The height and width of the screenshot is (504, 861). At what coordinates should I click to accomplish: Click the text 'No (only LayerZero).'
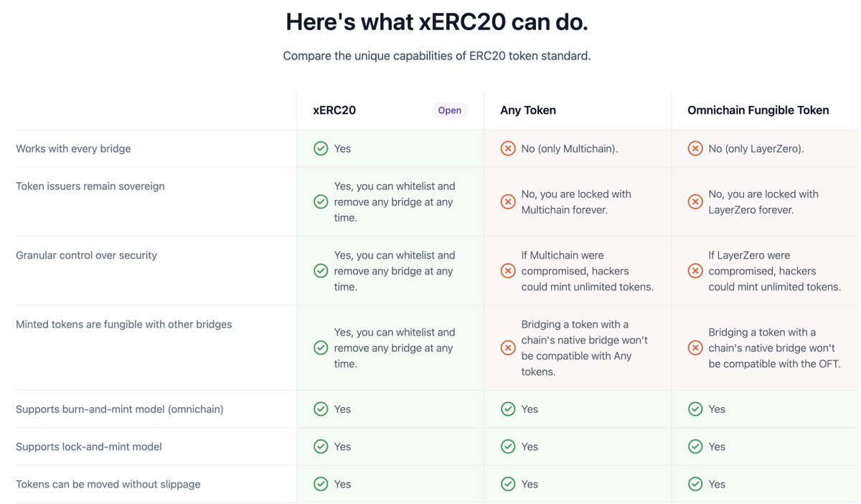(x=756, y=148)
